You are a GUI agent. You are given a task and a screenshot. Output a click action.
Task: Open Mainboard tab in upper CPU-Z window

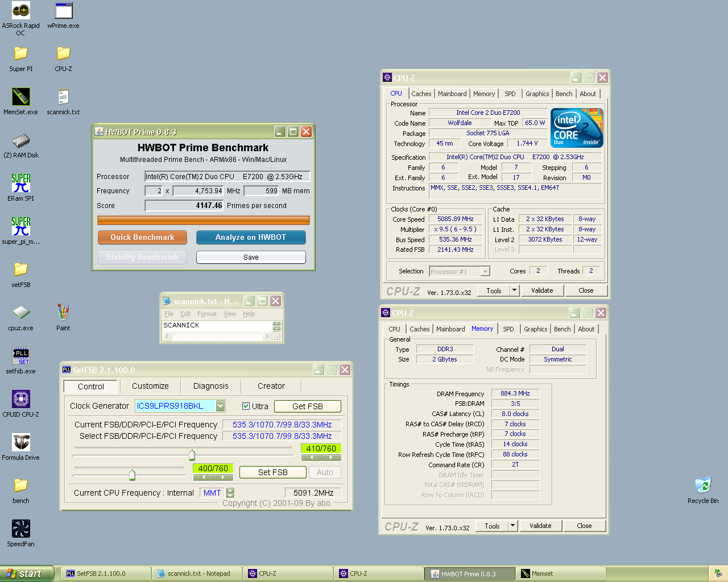[452, 94]
